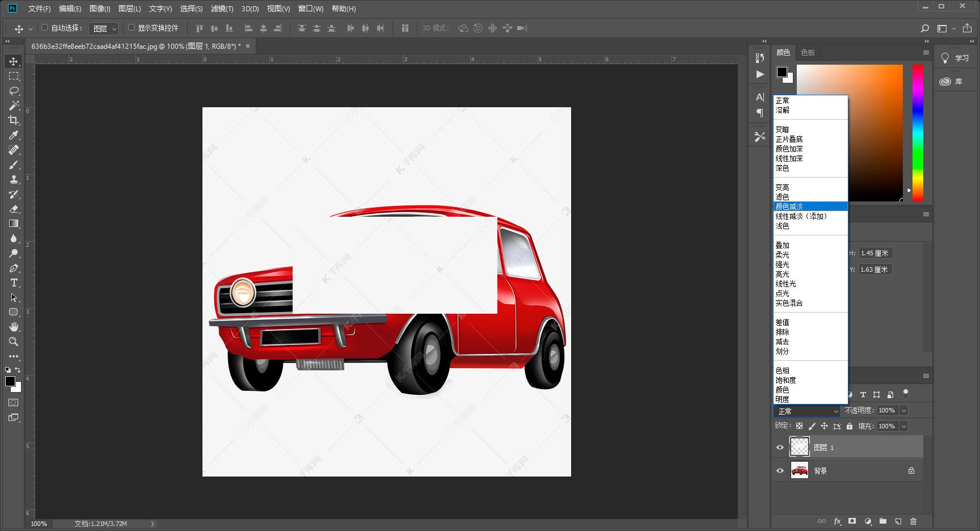Open the 滤镜(T) menu
Screen dimensions: 980x531
tap(222, 9)
